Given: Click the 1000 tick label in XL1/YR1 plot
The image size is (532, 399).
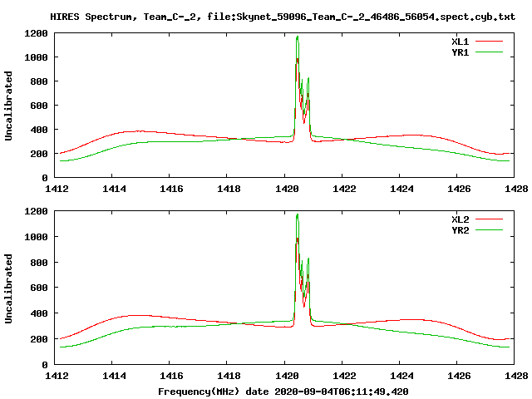Looking at the screenshot, I should [36, 57].
